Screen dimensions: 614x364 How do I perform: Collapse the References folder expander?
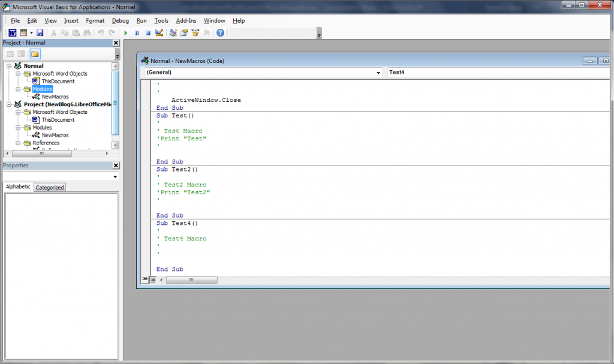click(18, 143)
